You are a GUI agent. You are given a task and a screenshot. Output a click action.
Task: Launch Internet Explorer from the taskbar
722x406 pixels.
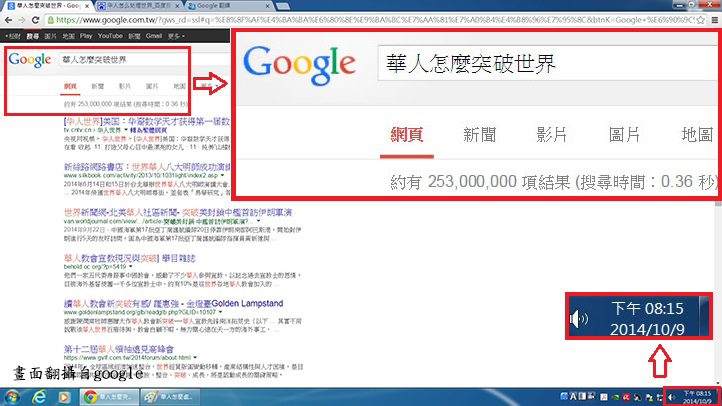pos(39,397)
